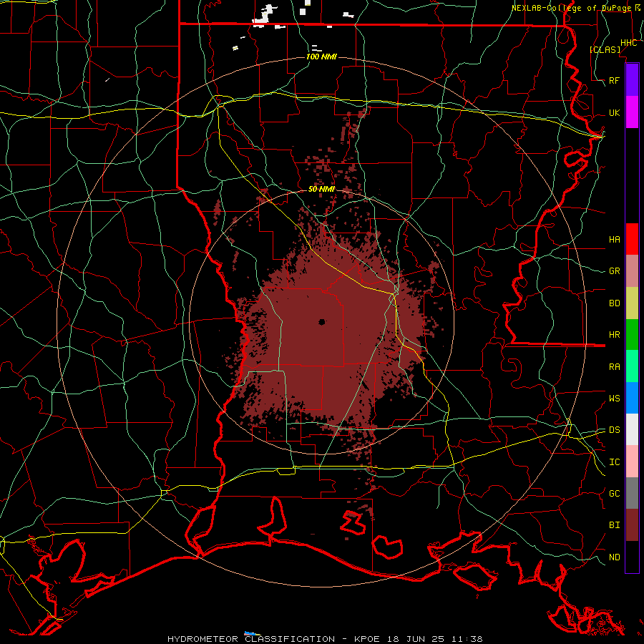Click the DS legend label
Viewport: 644px width, 644px height.
[x=615, y=430]
